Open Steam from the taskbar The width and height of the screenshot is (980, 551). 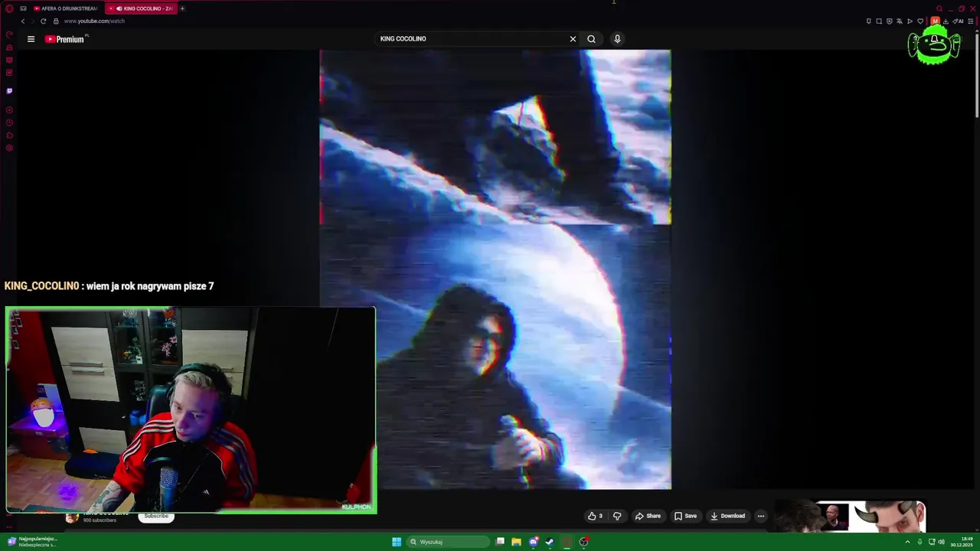(x=550, y=542)
